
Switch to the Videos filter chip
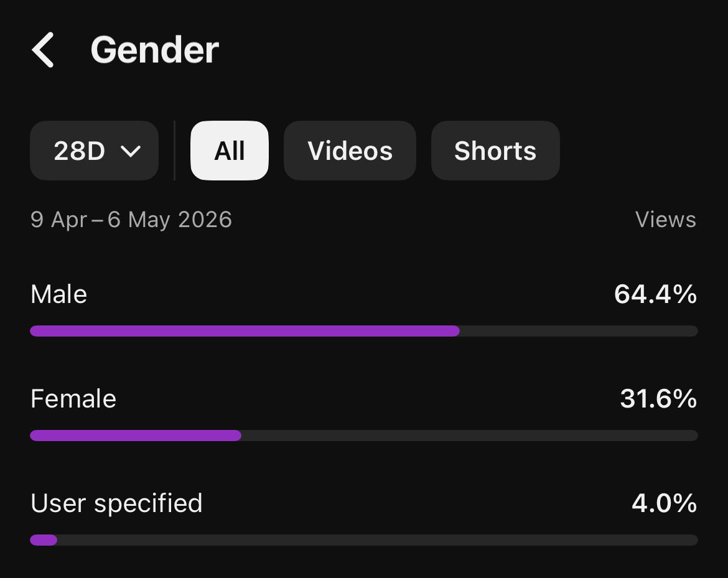click(x=350, y=151)
